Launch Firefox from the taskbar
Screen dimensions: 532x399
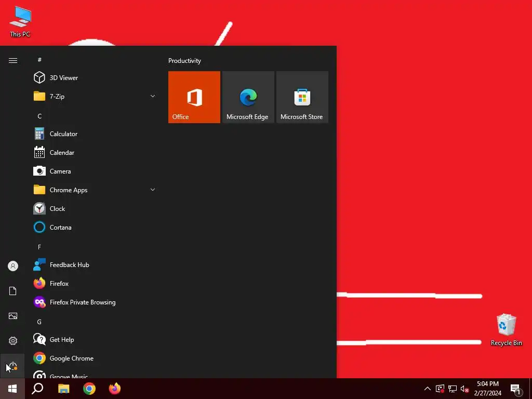(115, 389)
